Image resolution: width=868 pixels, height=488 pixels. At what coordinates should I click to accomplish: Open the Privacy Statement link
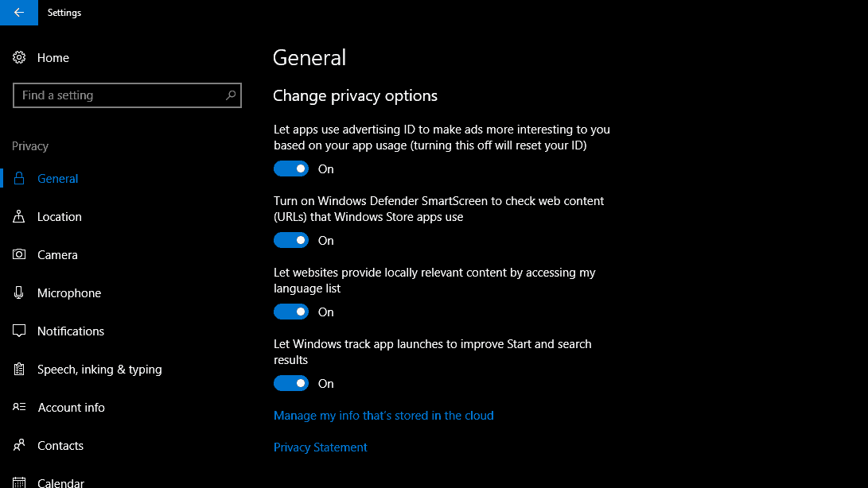click(321, 447)
